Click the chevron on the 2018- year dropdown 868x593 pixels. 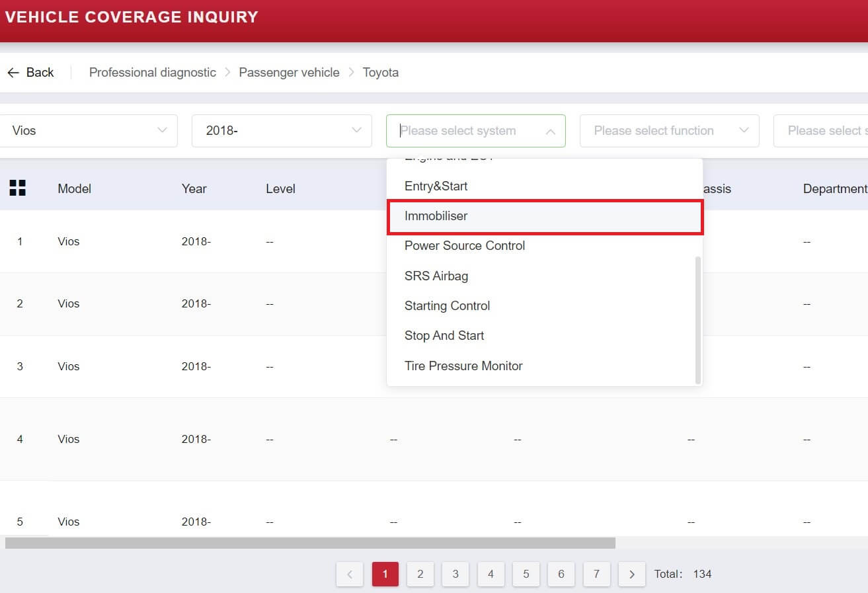(357, 130)
